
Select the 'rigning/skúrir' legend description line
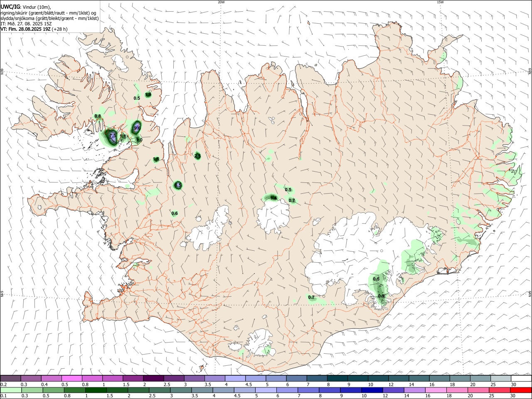point(48,12)
